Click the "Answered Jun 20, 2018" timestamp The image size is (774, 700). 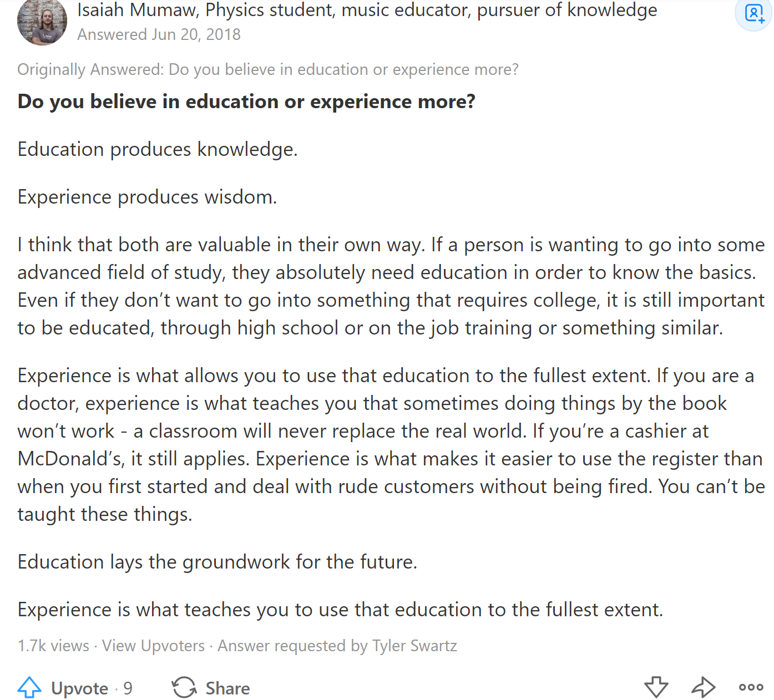point(159,34)
